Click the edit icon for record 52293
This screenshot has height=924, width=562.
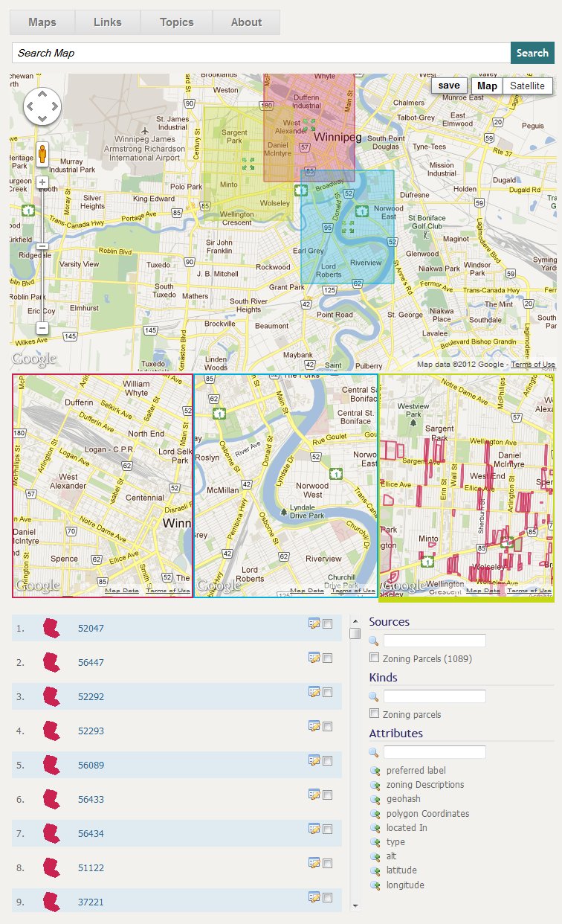(314, 726)
